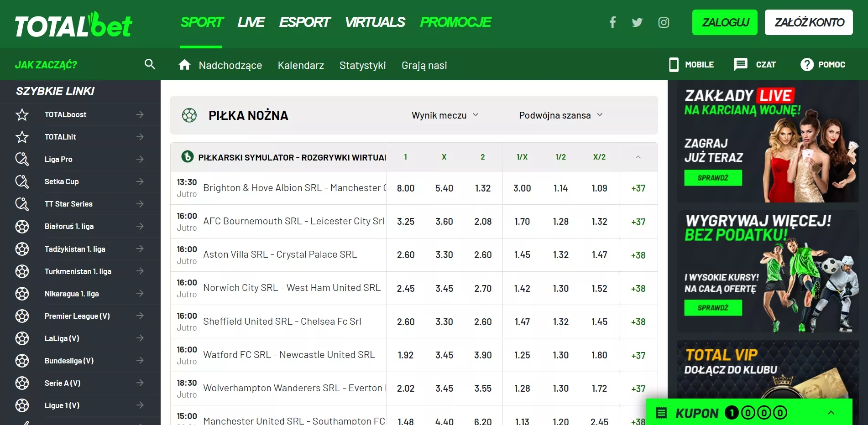Screen dimensions: 868x425
Task: Click the football icon beside Bundesliga (V)
Action: click(22, 361)
